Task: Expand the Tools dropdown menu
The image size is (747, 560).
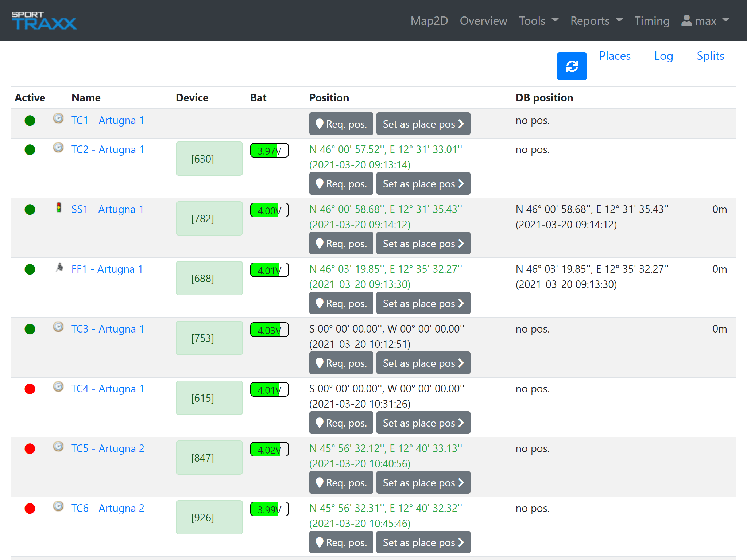Action: pyautogui.click(x=538, y=21)
